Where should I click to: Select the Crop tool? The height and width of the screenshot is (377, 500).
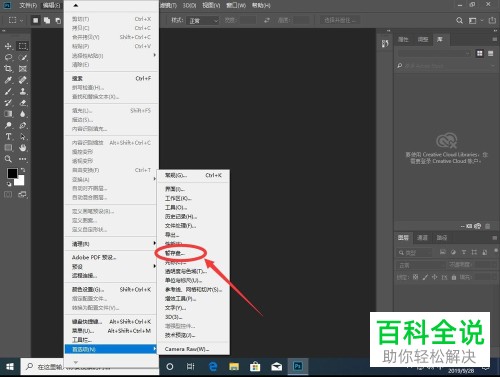click(8, 69)
